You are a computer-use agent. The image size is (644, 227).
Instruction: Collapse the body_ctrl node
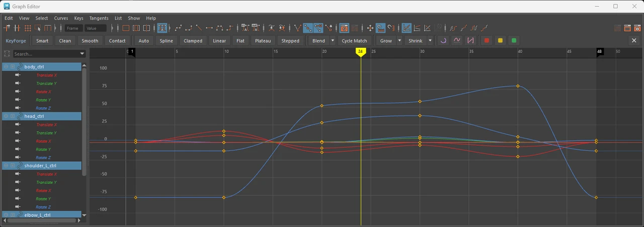[x=6, y=67]
